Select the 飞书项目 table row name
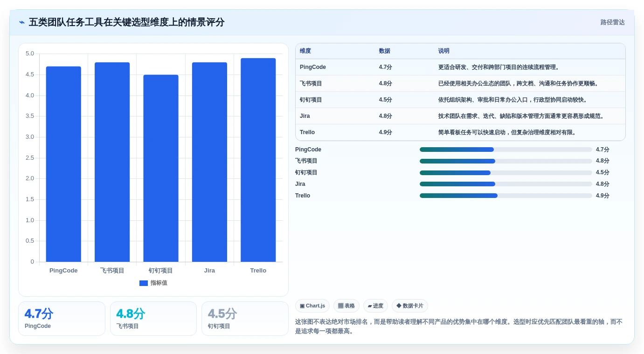Image resolution: width=644 pixels, height=354 pixels. coord(311,83)
